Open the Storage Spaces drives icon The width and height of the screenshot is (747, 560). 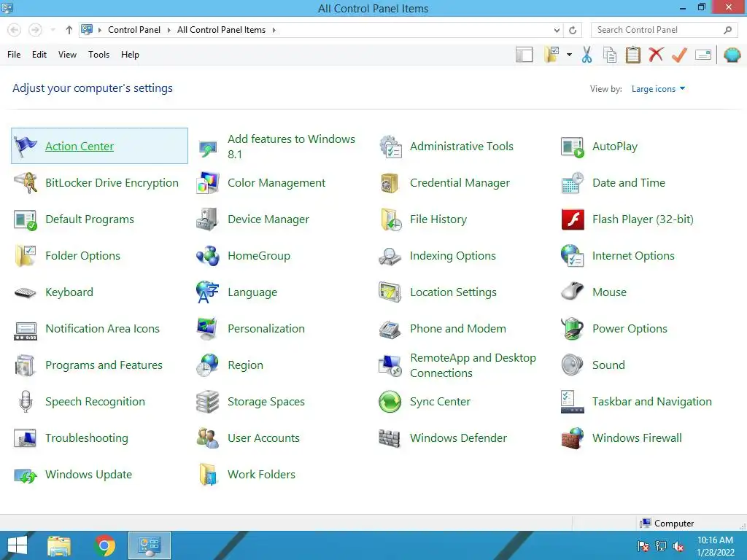pyautogui.click(x=208, y=402)
